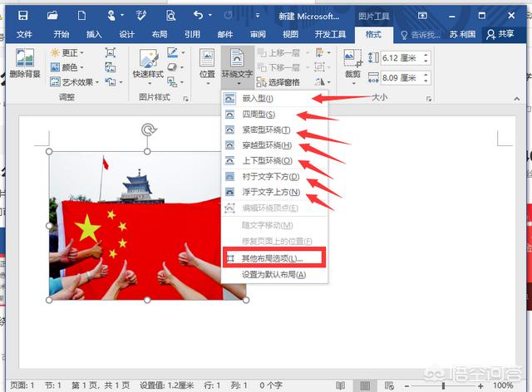Edit the height field 6.12 厘米
532x392 pixels.
point(401,58)
